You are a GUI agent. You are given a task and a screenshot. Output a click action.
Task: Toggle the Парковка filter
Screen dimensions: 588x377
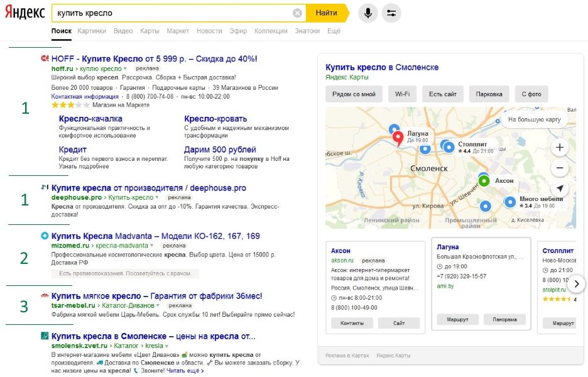(489, 94)
